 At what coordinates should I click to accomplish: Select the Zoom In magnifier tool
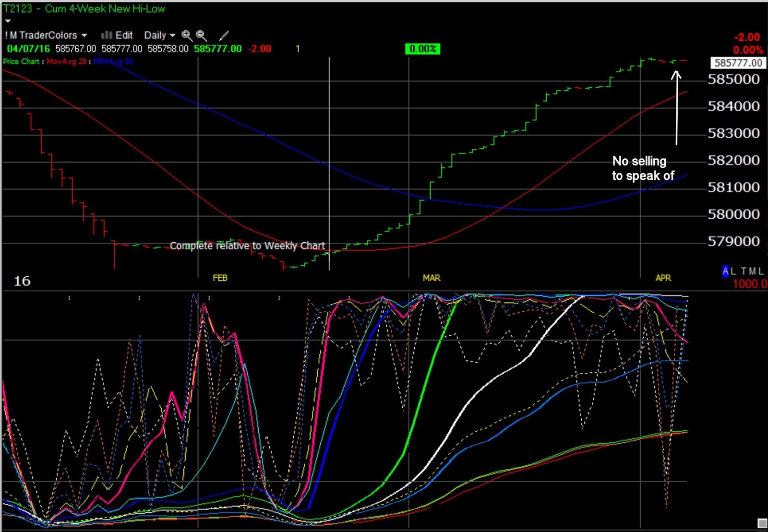pyautogui.click(x=185, y=34)
